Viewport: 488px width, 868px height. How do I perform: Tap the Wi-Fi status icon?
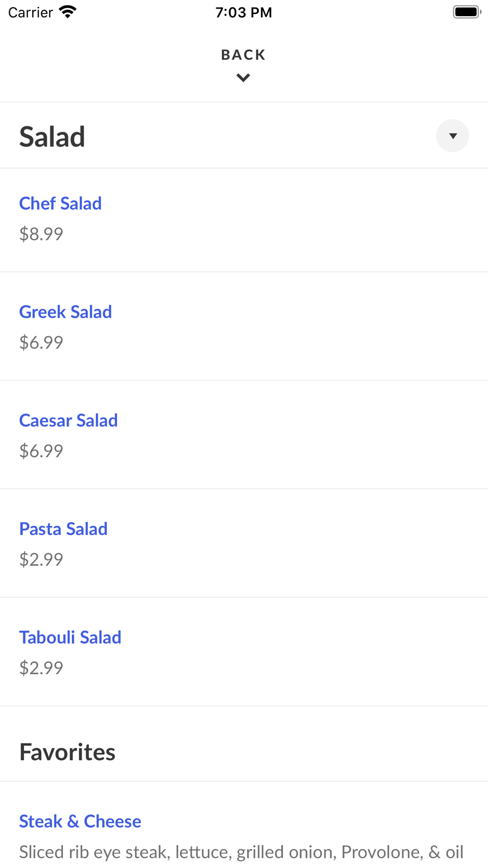tap(68, 12)
